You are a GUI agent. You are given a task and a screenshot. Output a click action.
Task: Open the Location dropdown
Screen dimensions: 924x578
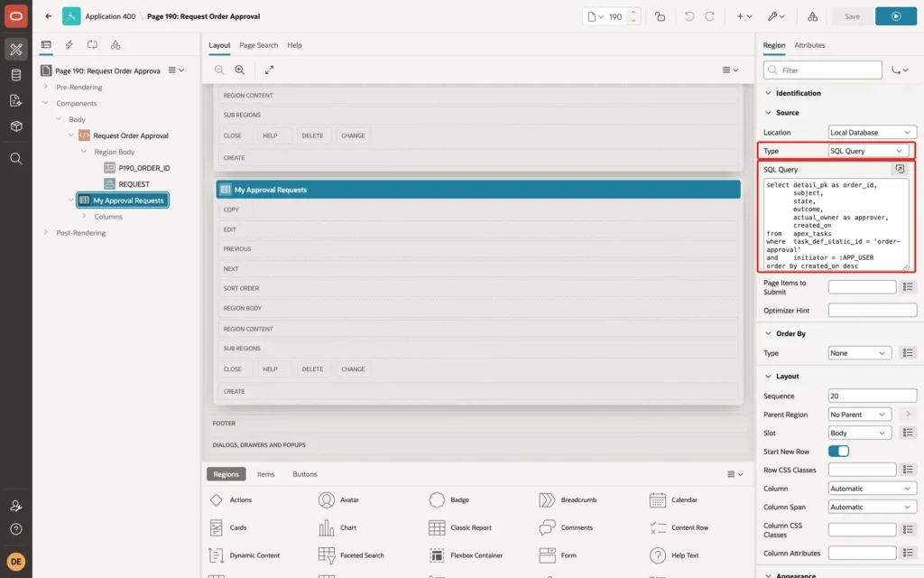tap(872, 132)
